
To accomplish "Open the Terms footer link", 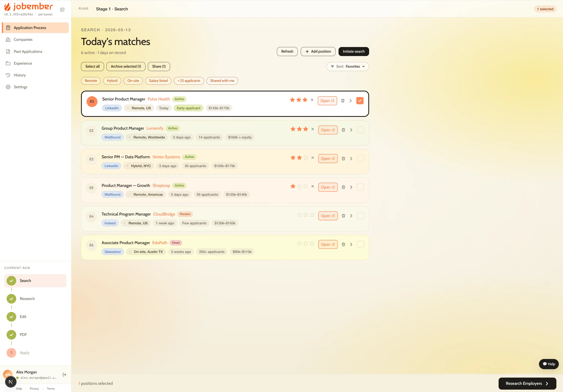I will (x=50, y=389).
